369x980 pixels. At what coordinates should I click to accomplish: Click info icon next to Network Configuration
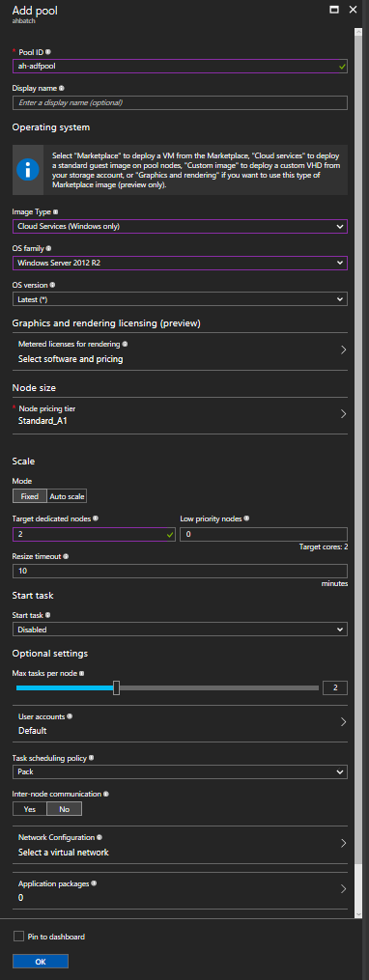point(99,837)
